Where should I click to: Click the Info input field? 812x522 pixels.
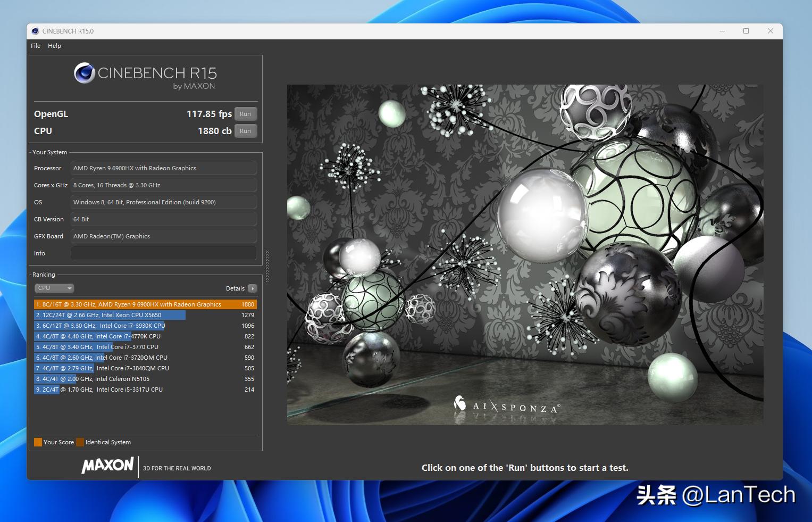(x=163, y=253)
